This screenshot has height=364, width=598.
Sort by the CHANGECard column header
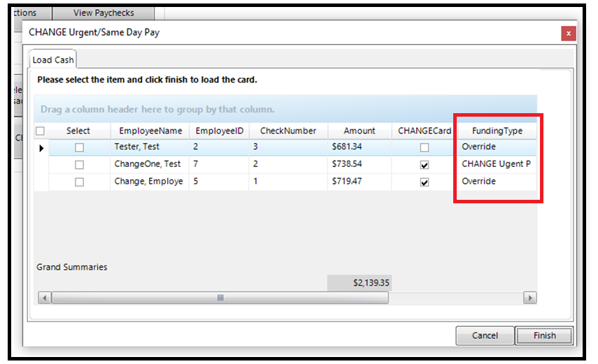(425, 131)
